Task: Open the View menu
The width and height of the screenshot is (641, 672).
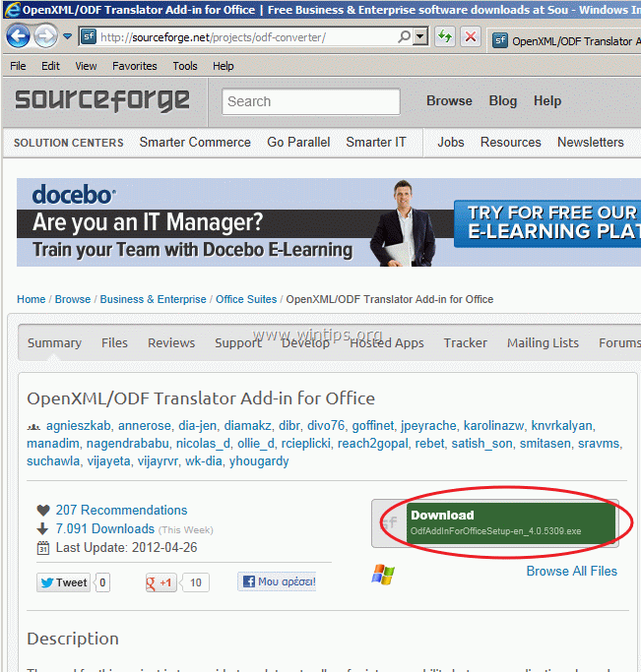Action: tap(86, 66)
